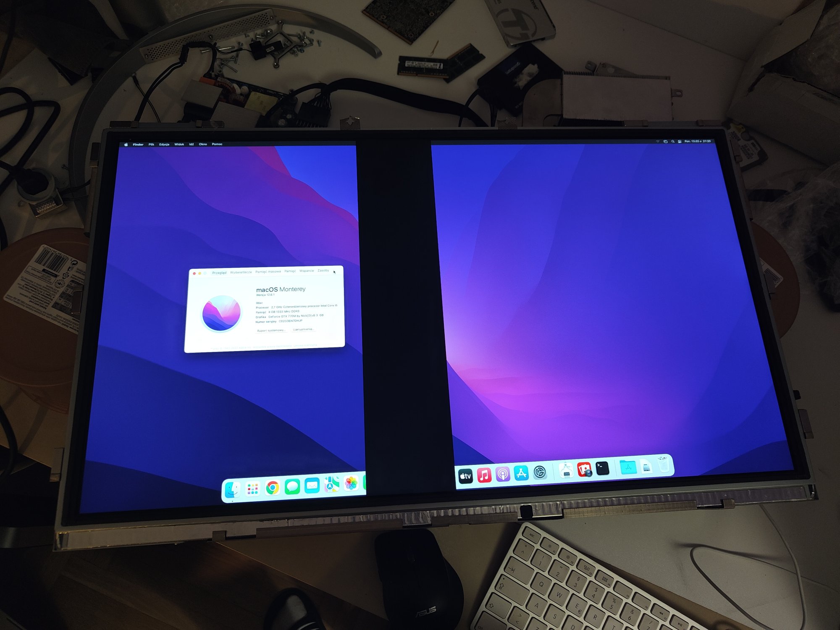Open the Apple menu
The width and height of the screenshot is (840, 630).
[x=126, y=144]
